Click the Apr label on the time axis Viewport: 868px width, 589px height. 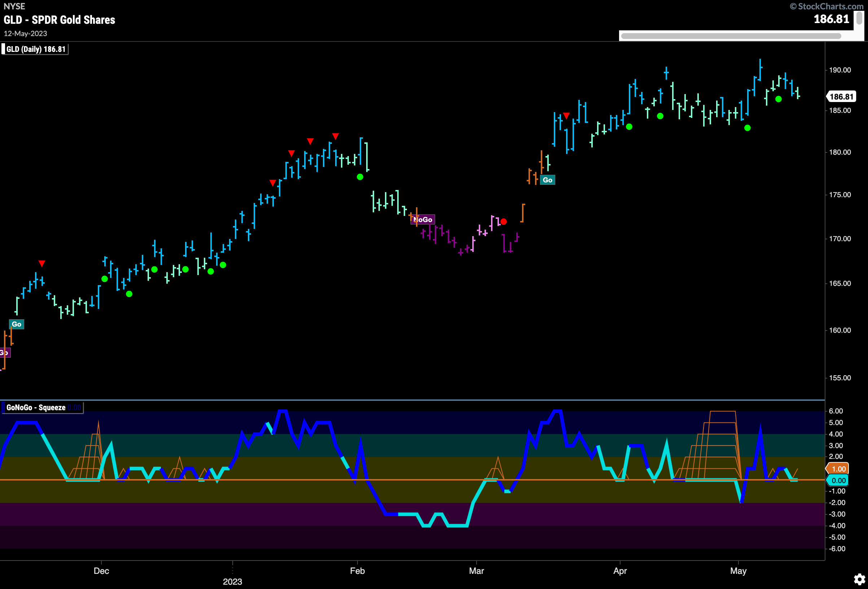pyautogui.click(x=620, y=571)
